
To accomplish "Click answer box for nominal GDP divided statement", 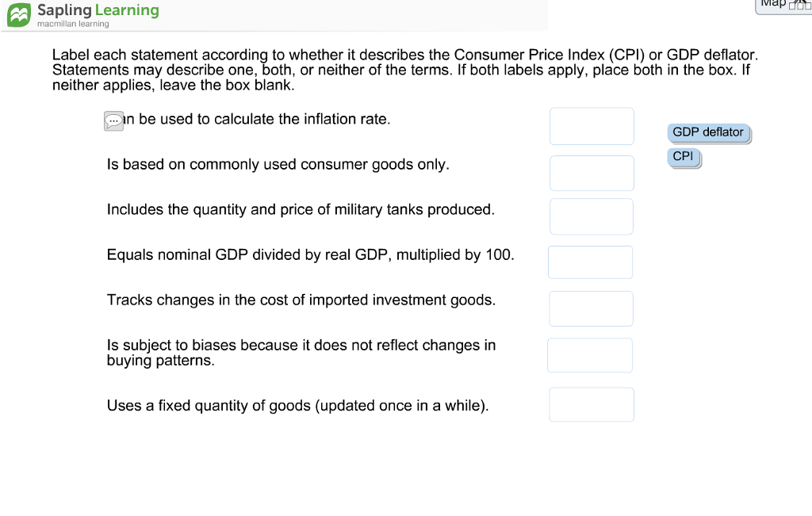I will (590, 262).
